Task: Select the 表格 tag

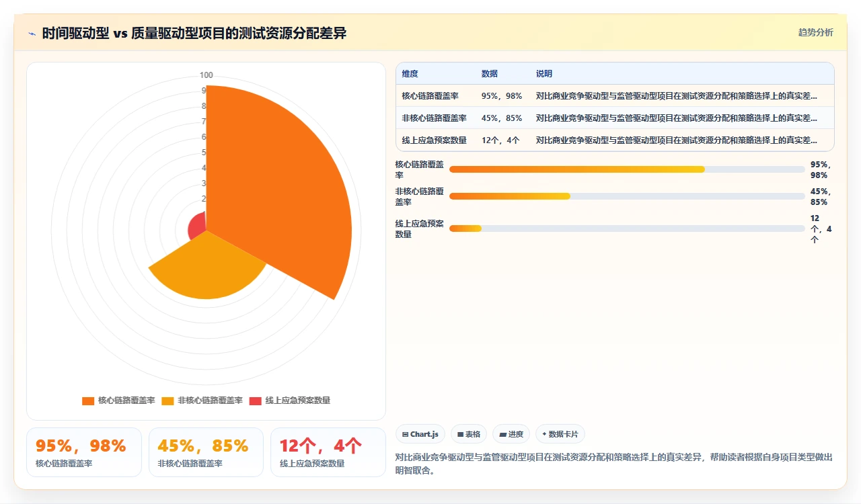Action: pyautogui.click(x=469, y=434)
